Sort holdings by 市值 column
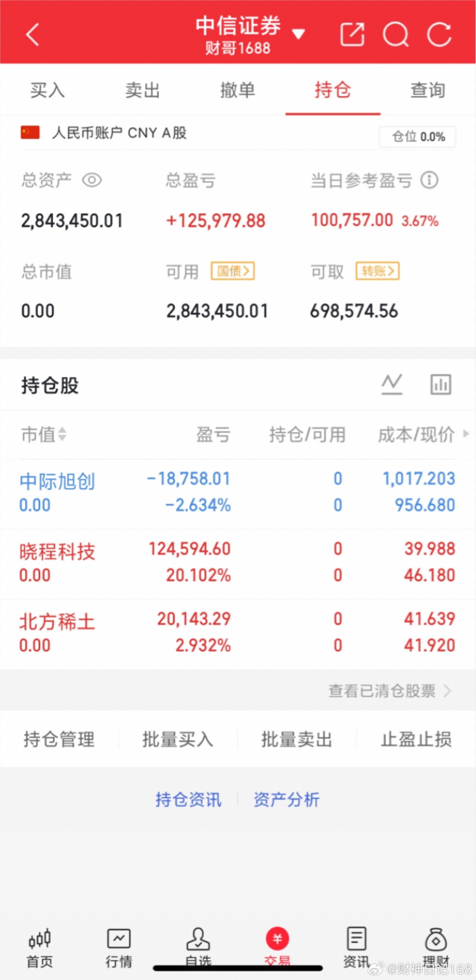This screenshot has width=476, height=980. (44, 434)
